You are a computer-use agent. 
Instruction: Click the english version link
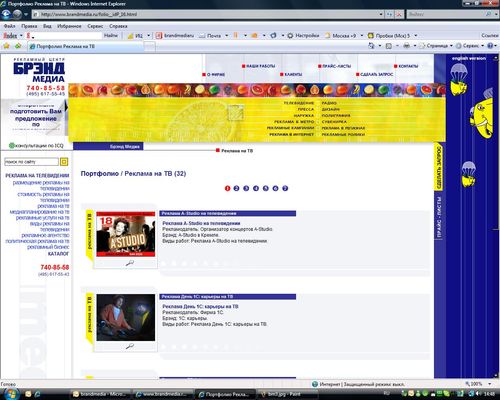tap(469, 58)
